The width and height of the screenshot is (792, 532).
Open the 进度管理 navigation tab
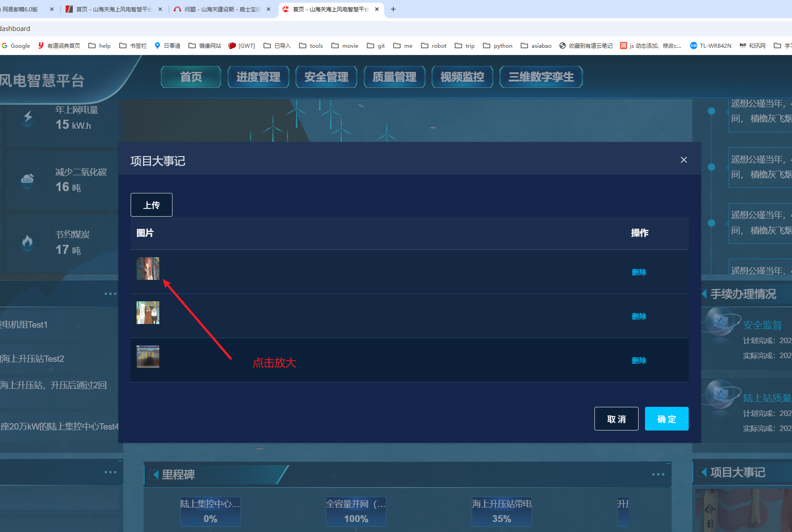tap(259, 77)
